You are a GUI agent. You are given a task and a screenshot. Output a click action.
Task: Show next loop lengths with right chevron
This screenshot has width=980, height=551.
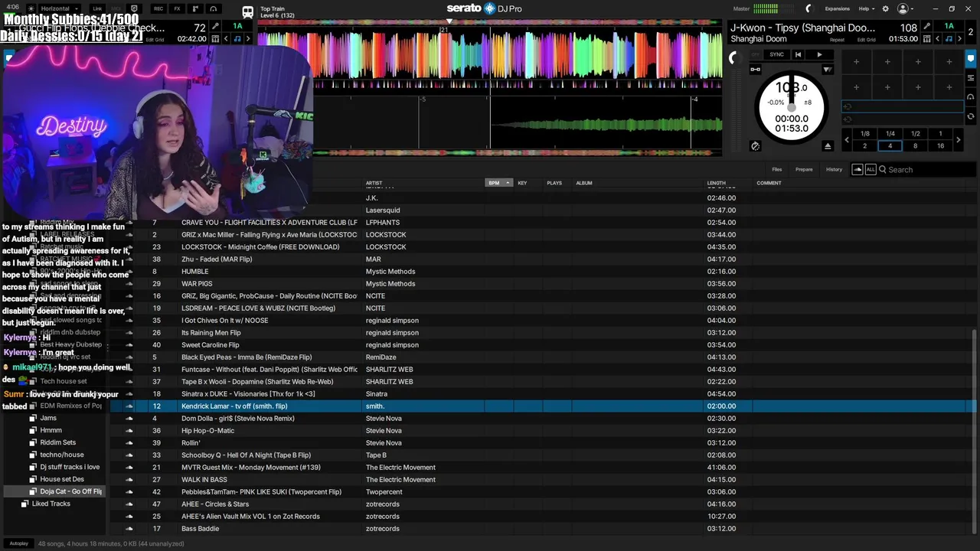[959, 139]
